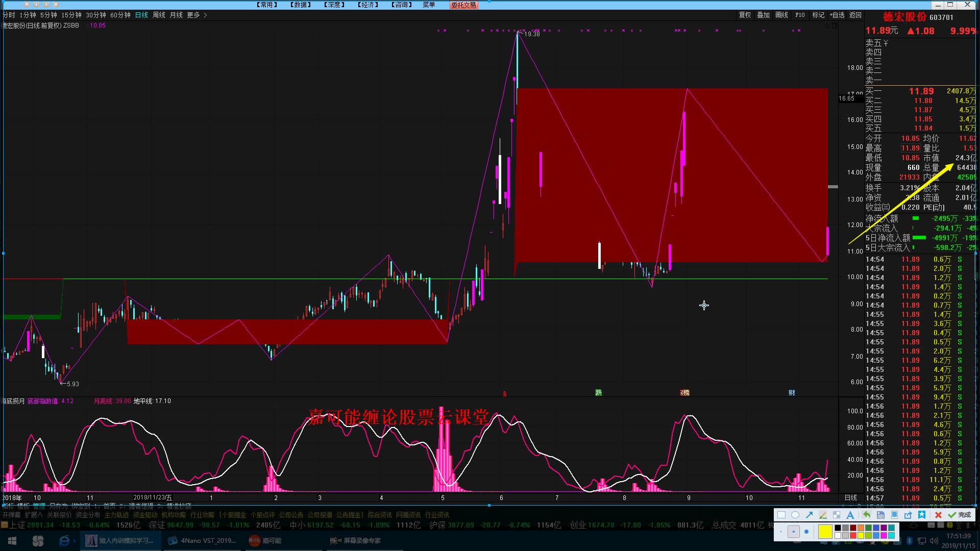
Task: Select the ellipse annotation tool
Action: pyautogui.click(x=795, y=515)
